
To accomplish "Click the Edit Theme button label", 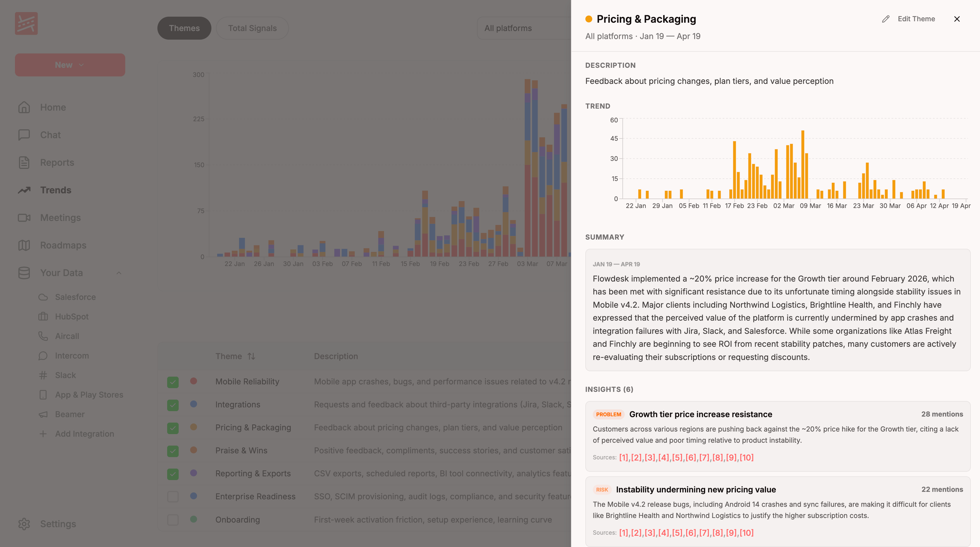I will pos(916,19).
